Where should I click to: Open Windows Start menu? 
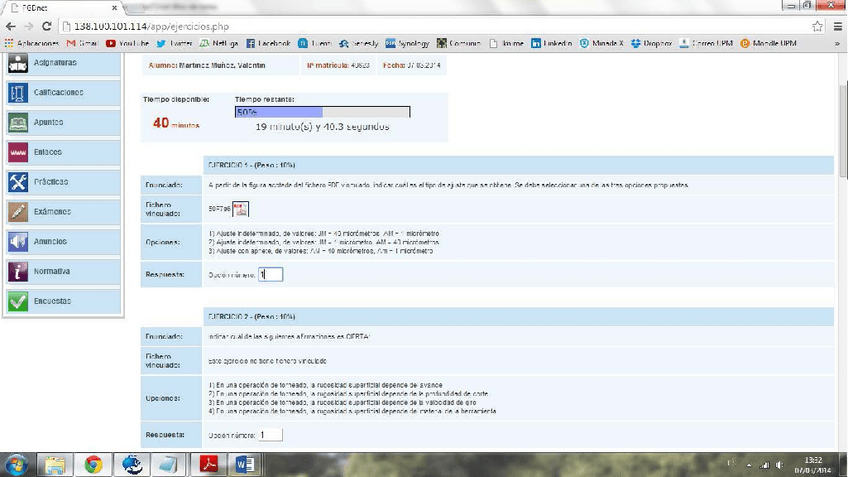click(16, 465)
